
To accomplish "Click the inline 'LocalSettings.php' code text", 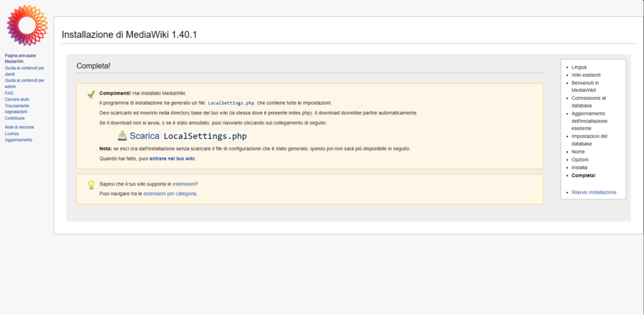I will click(x=231, y=103).
